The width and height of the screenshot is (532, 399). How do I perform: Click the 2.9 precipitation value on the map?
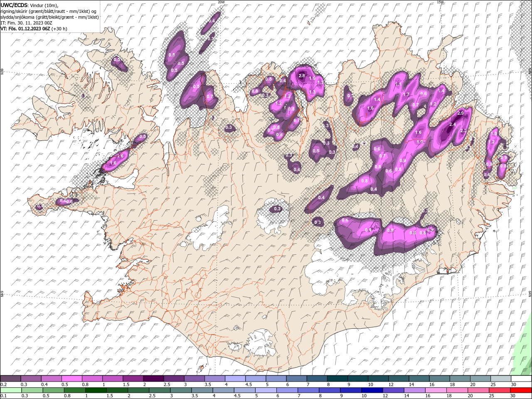[460, 113]
